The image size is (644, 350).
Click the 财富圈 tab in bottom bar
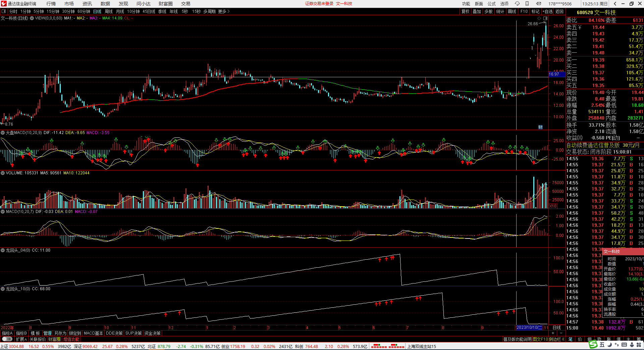(54, 339)
